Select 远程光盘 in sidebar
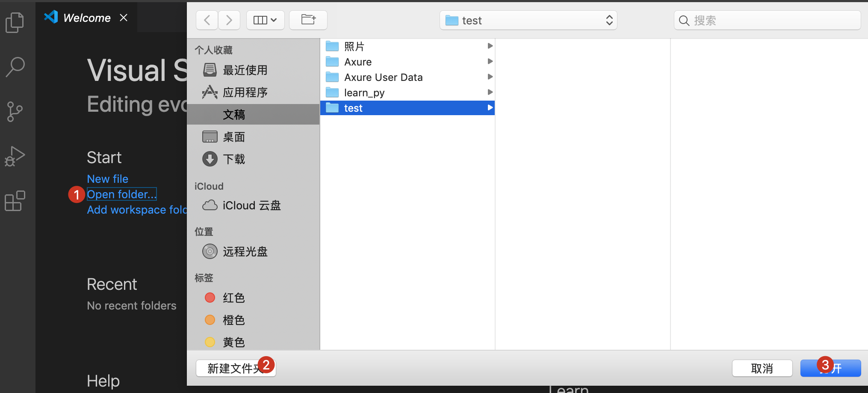 point(253,252)
